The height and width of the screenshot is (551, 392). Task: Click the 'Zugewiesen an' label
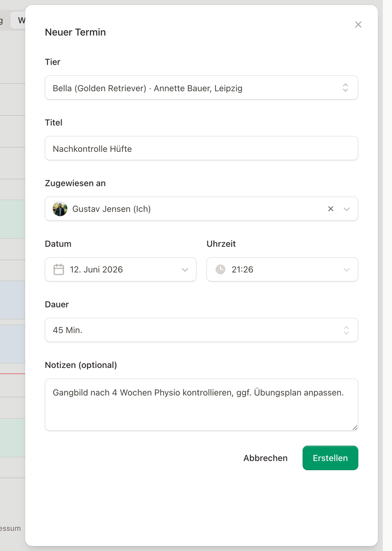[x=75, y=183]
